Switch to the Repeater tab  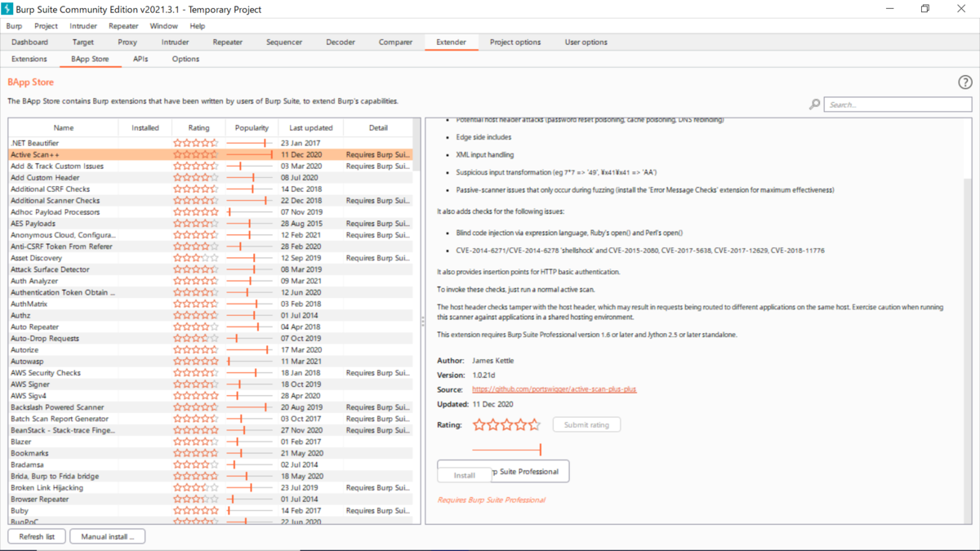click(x=228, y=42)
